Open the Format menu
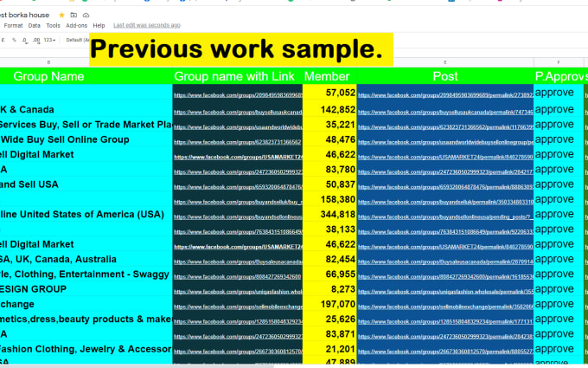Image resolution: width=588 pixels, height=368 pixels. click(13, 25)
